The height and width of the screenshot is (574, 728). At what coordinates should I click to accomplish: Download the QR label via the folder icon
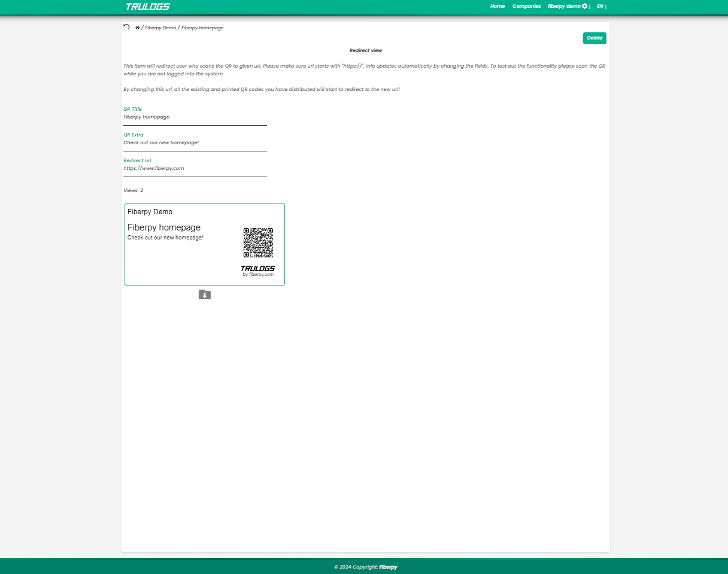tap(205, 294)
